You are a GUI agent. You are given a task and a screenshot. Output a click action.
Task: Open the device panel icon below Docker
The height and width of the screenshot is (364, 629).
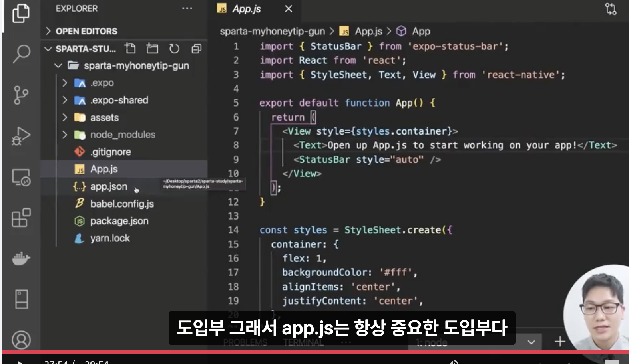pos(21,299)
